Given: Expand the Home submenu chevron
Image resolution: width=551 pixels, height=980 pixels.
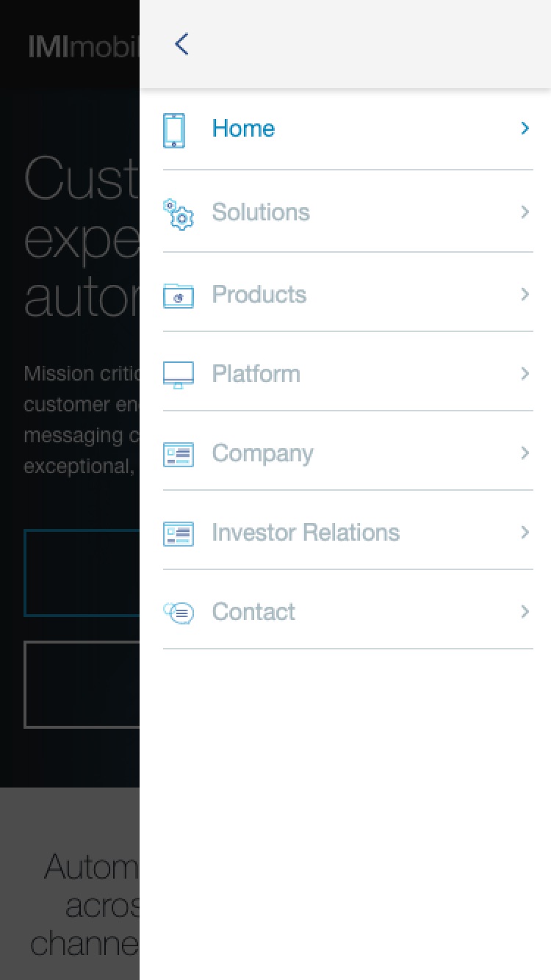Looking at the screenshot, I should [x=525, y=128].
